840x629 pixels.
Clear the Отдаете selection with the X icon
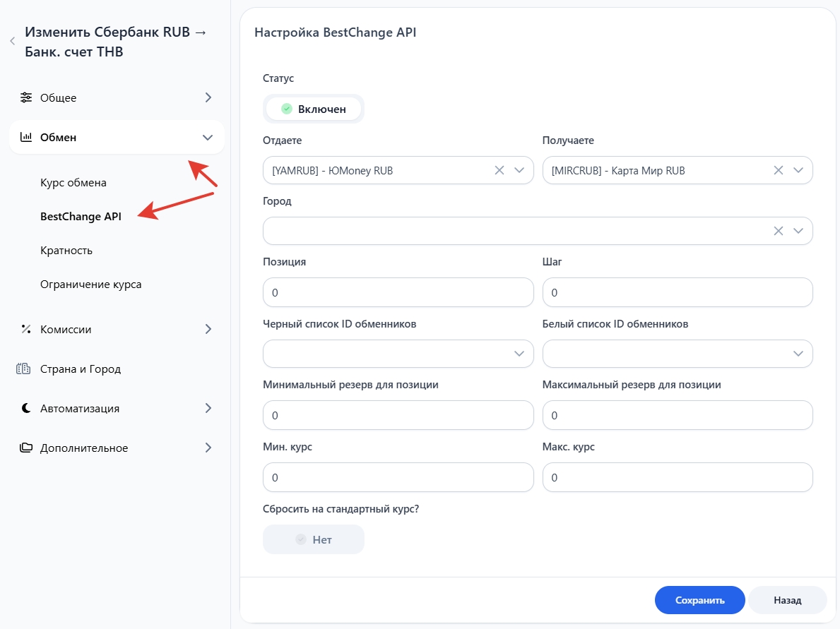[499, 170]
